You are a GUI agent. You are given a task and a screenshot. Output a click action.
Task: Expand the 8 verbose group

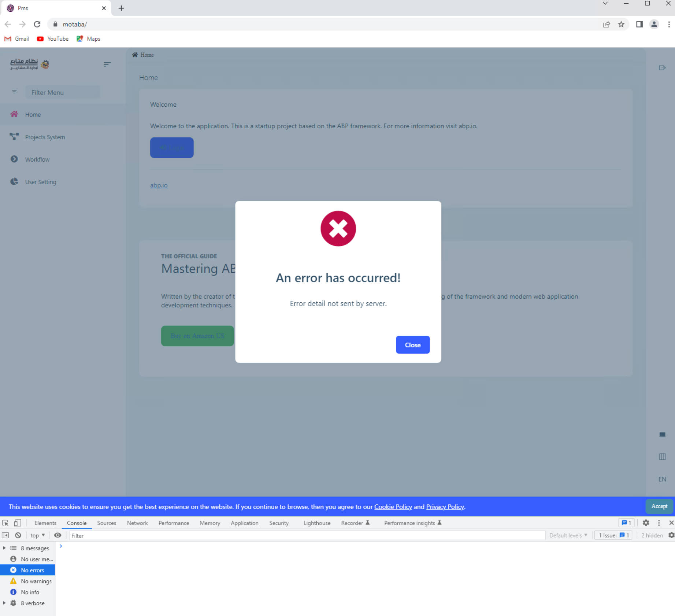coord(4,603)
